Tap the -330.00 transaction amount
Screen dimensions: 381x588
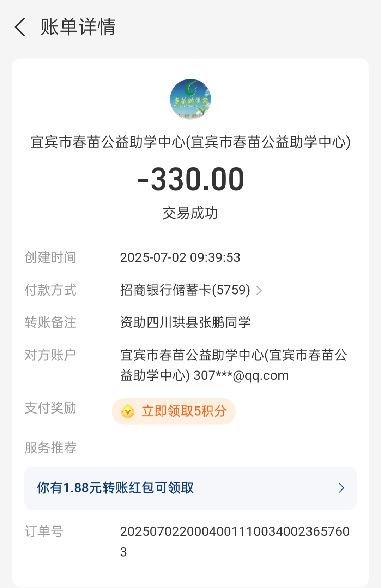coord(190,179)
